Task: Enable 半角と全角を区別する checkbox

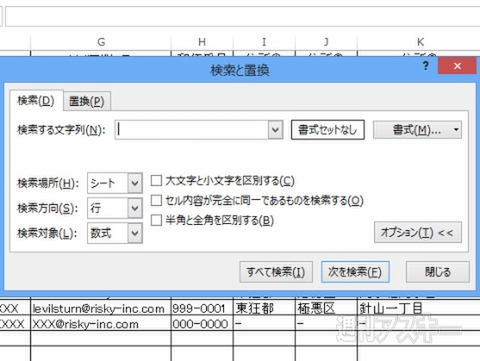Action: click(156, 220)
